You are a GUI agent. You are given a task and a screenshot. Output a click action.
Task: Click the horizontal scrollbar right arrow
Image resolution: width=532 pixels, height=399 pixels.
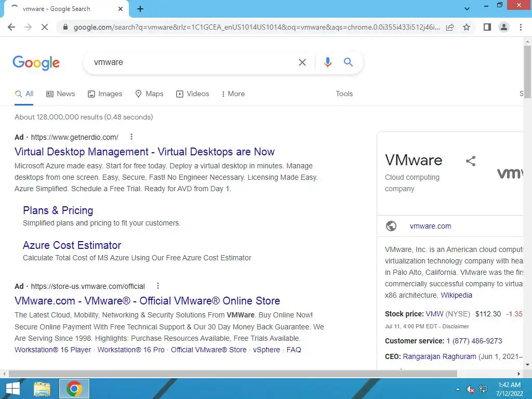(519, 374)
